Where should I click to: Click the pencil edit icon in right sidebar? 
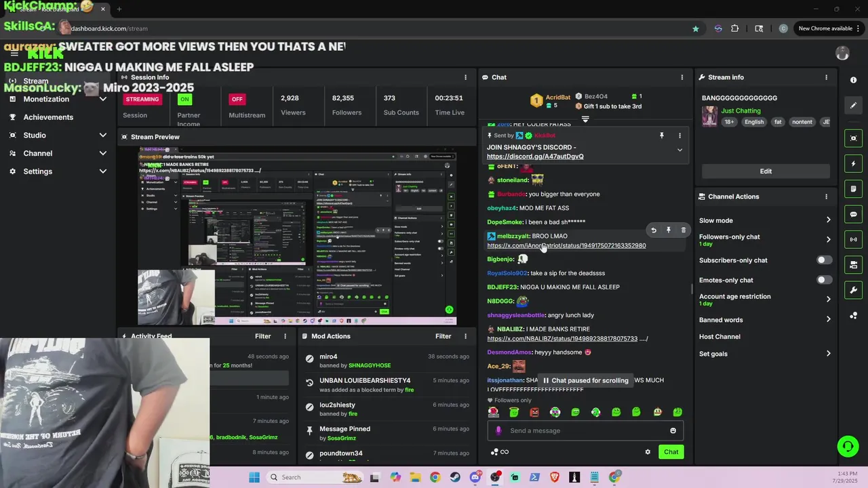[x=853, y=105]
